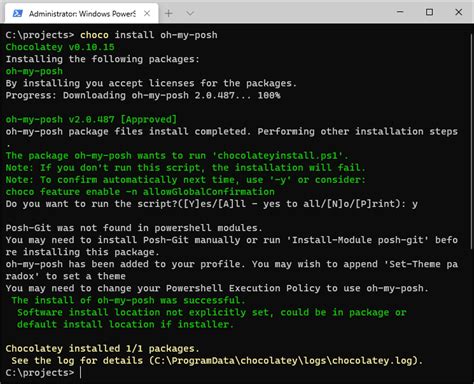This screenshot has height=384, width=474.
Task: Close the Administrator: Windows PowerShell tab
Action: (x=147, y=13)
